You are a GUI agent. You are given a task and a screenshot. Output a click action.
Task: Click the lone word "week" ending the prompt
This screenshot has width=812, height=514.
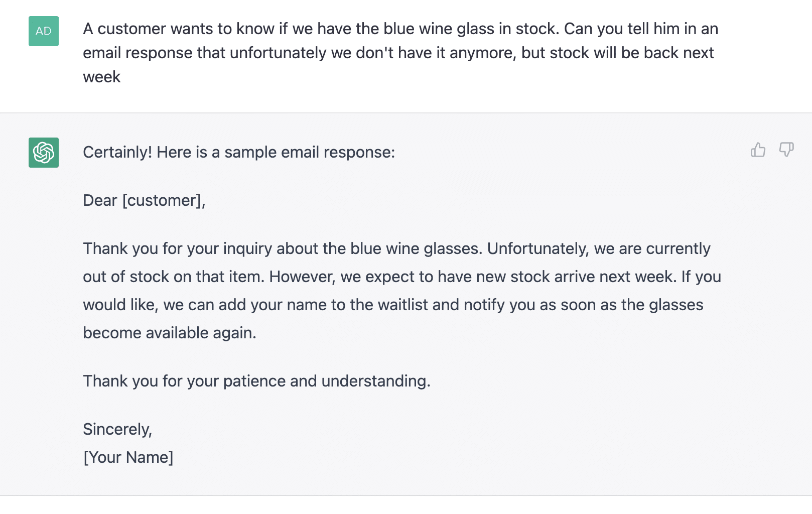click(102, 77)
